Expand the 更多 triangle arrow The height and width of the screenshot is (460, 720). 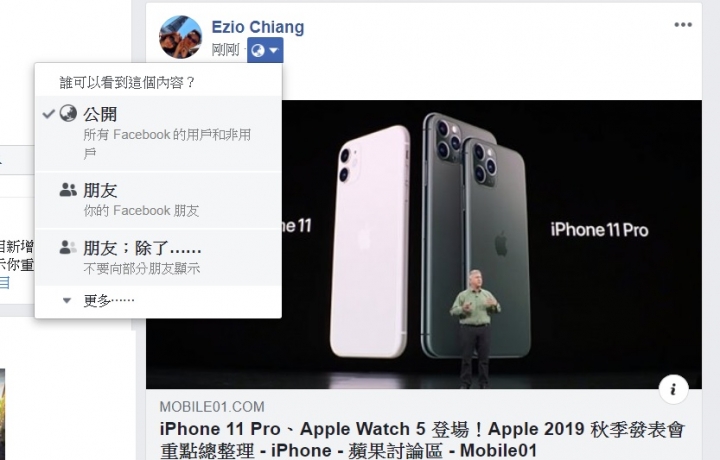coord(67,301)
